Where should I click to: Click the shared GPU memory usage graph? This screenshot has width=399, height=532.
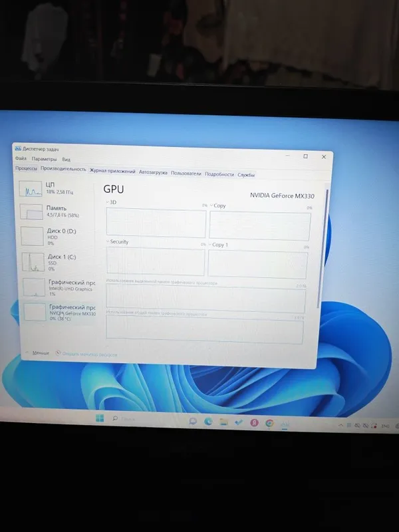tap(205, 329)
